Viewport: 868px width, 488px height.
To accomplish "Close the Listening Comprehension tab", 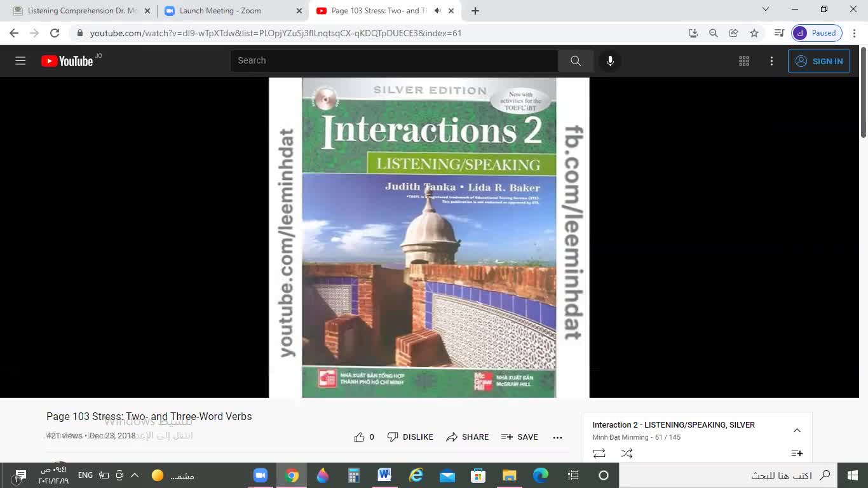I will point(147,11).
